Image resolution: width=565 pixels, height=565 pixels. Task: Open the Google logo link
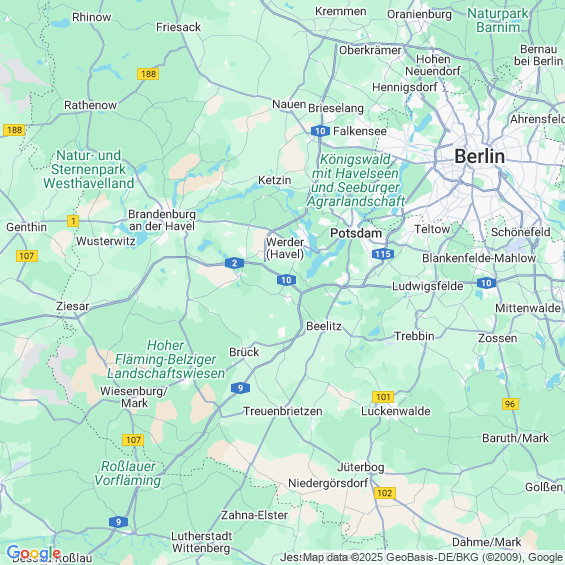[x=34, y=553]
